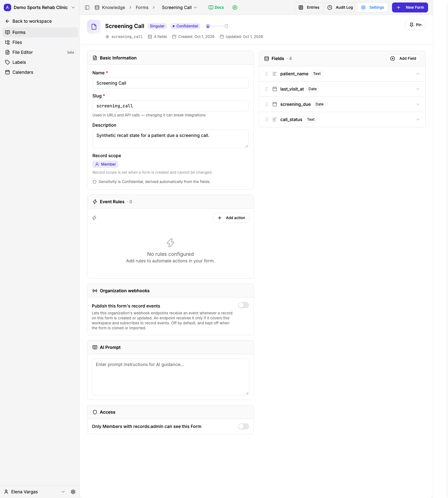Click the drag handle for patient_name field

[x=267, y=74]
